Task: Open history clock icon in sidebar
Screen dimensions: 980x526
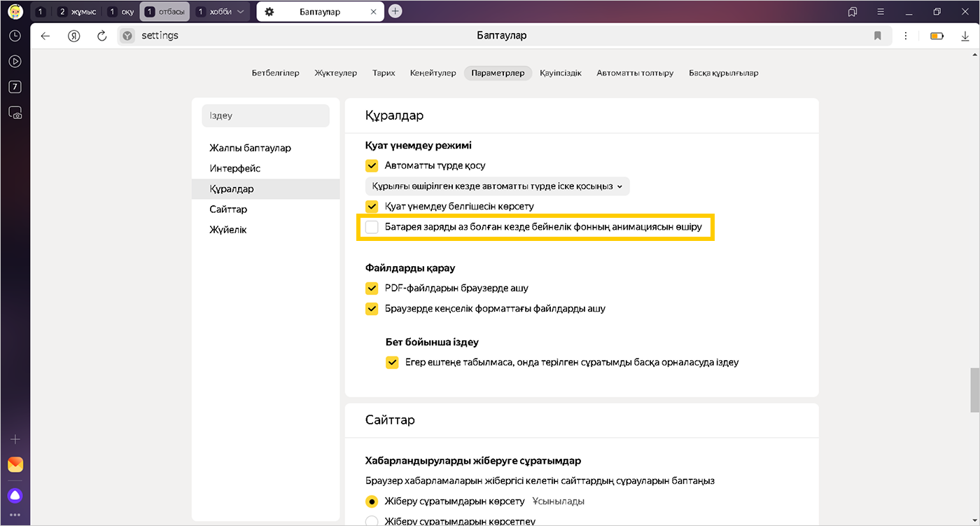Action: click(15, 36)
